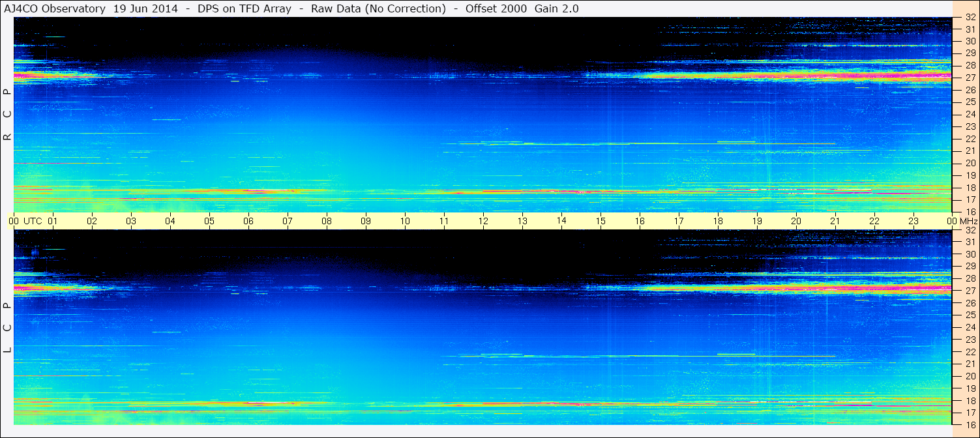The height and width of the screenshot is (438, 980).
Task: Select the 21 hour marker on time axis
Action: coord(835,221)
